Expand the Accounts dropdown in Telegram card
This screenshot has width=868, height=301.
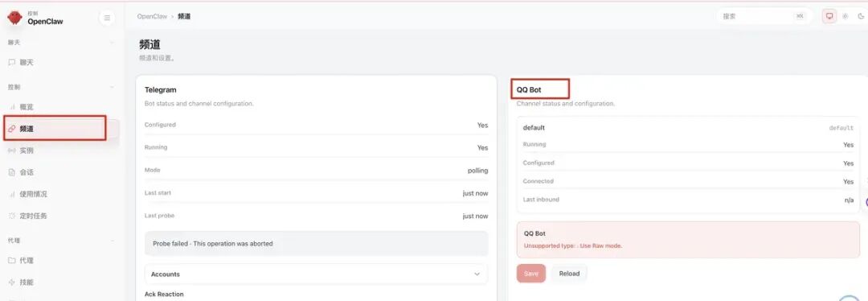316,274
